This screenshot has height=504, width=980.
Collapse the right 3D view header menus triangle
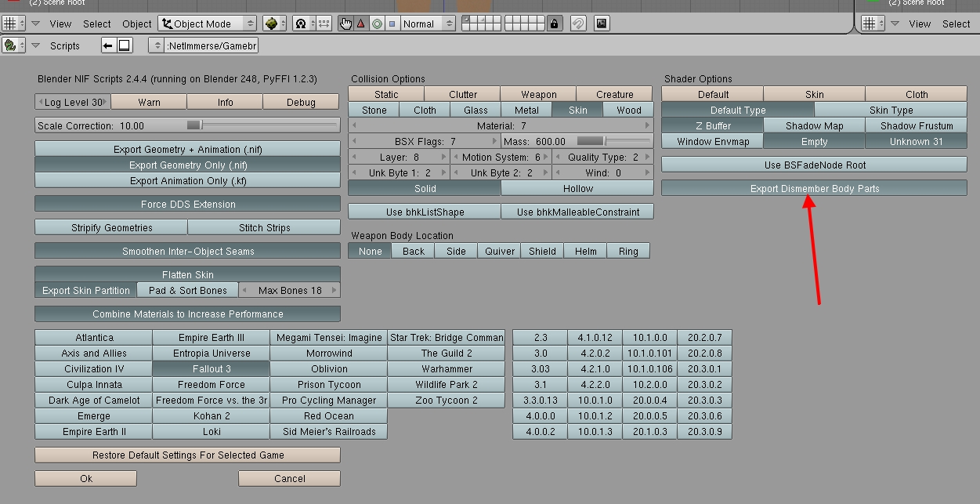[x=895, y=24]
